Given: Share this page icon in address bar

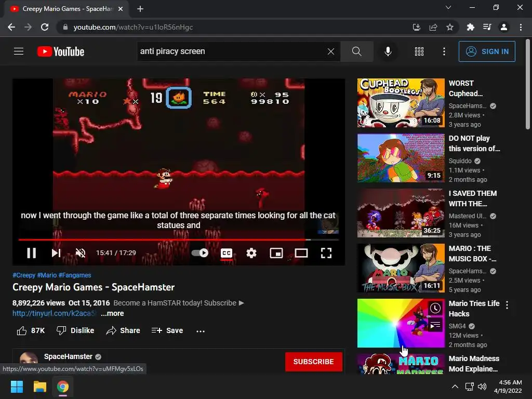Looking at the screenshot, I should click(433, 27).
